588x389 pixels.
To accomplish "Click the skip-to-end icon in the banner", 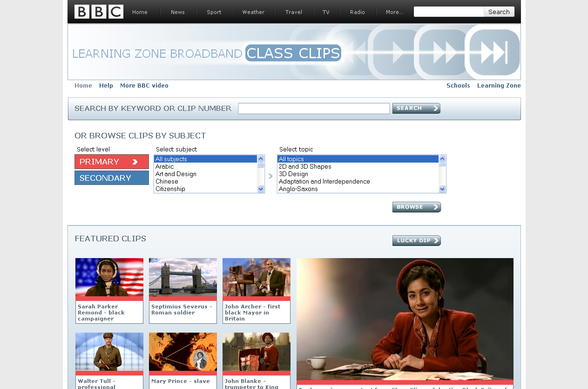I will (x=494, y=52).
